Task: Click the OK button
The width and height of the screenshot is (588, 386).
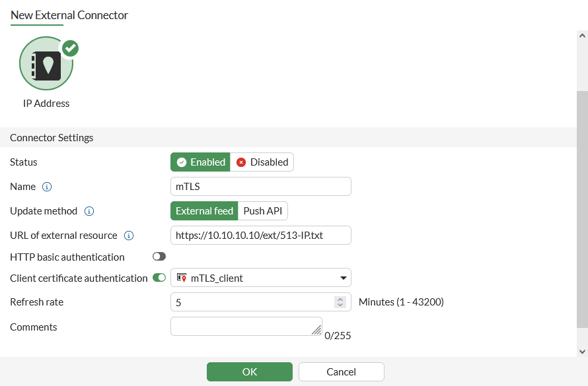Action: tap(250, 371)
